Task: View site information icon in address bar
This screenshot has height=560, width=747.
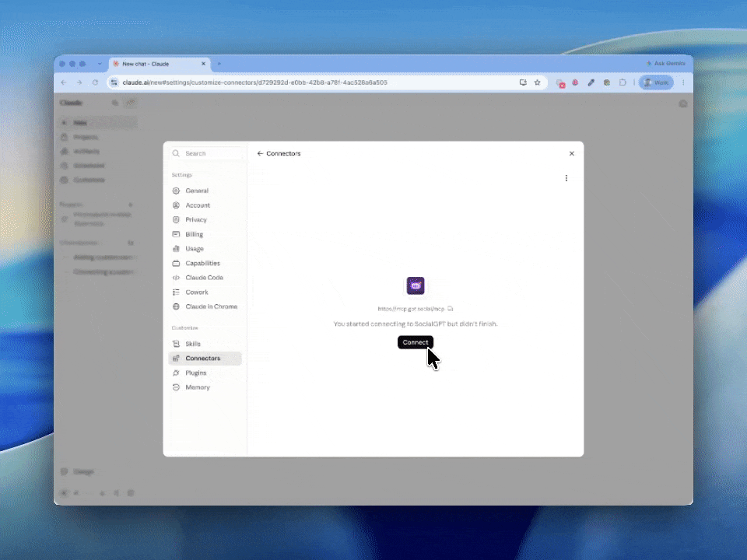Action: [x=114, y=82]
